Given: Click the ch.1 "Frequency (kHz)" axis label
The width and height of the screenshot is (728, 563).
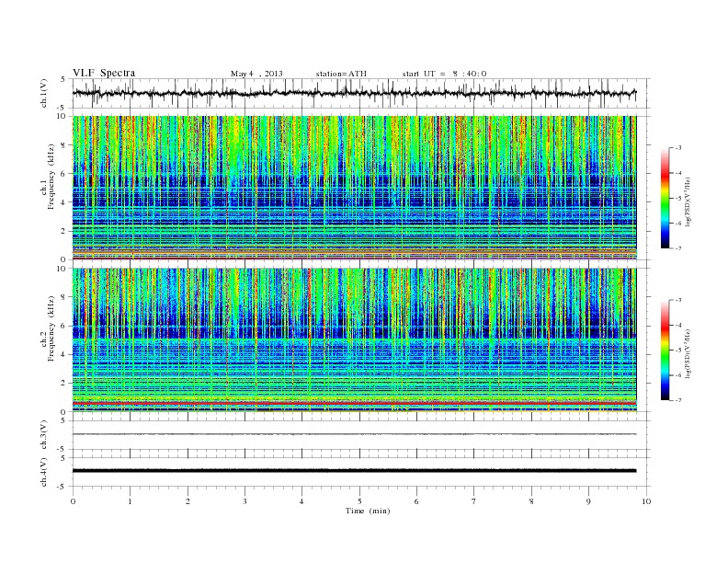Looking at the screenshot, I should coord(51,177).
